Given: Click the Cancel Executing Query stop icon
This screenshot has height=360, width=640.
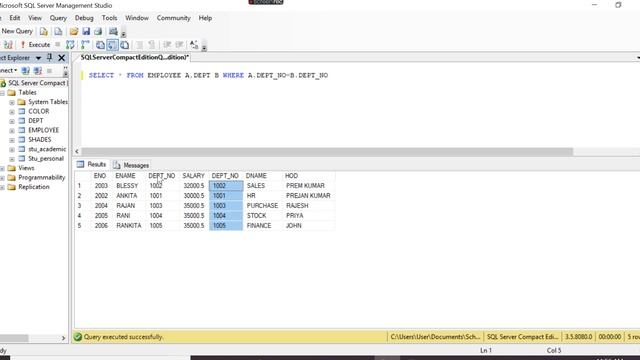Looking at the screenshot, I should 58,44.
